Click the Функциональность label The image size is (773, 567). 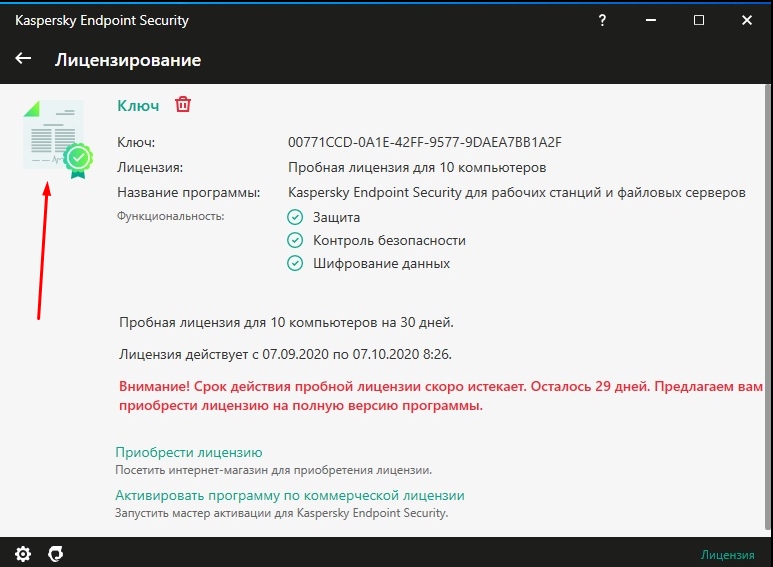(171, 216)
